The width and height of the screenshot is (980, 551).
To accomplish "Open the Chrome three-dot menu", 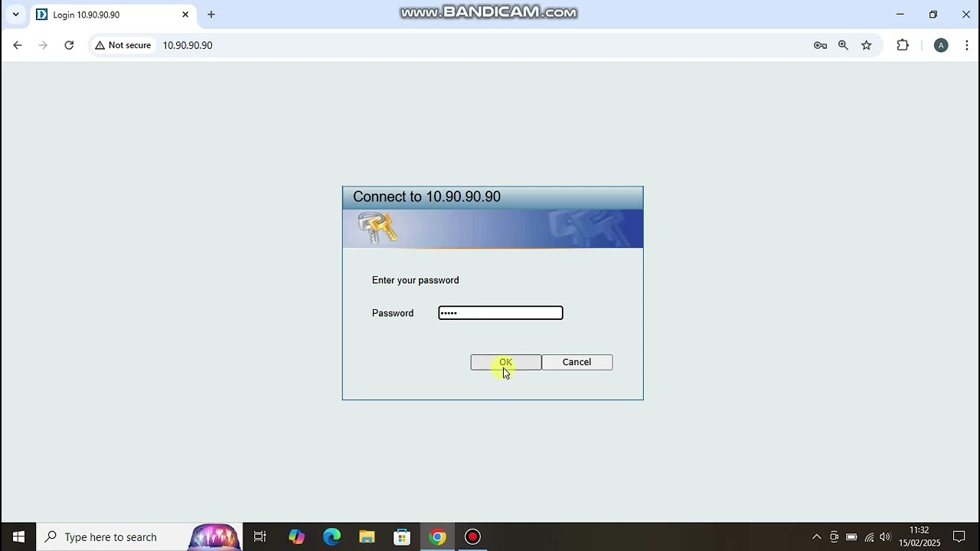I will [968, 45].
